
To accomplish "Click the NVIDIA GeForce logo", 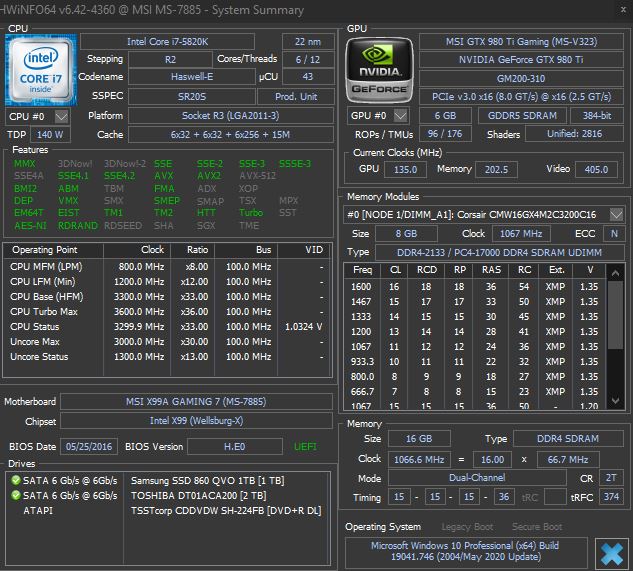I will 379,70.
